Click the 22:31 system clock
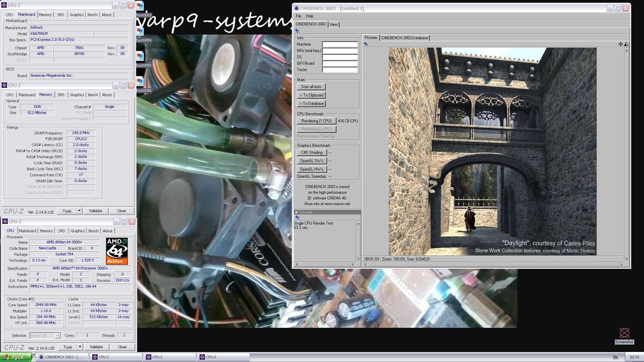The width and height of the screenshot is (644, 362). tap(634, 357)
